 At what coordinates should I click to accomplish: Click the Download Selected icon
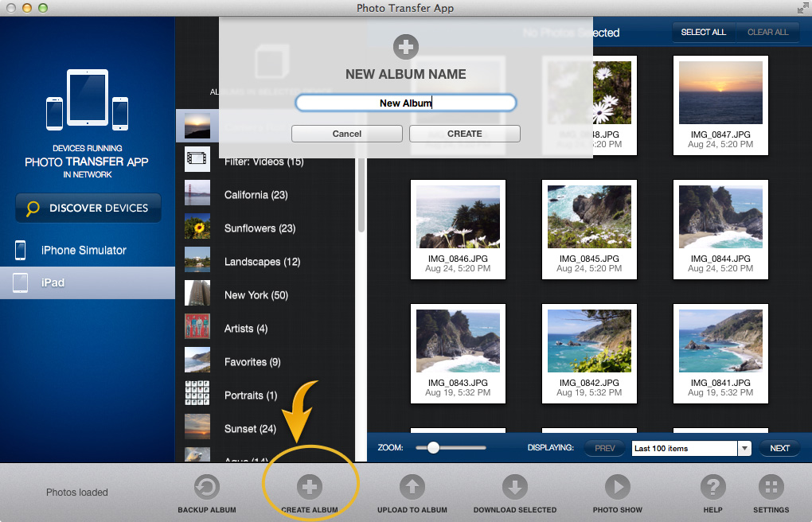point(515,487)
